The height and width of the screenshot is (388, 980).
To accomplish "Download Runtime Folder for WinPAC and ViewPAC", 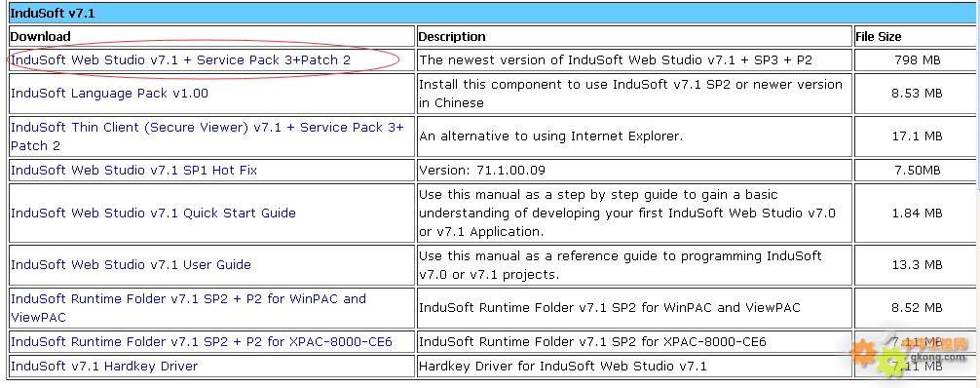I will [188, 308].
